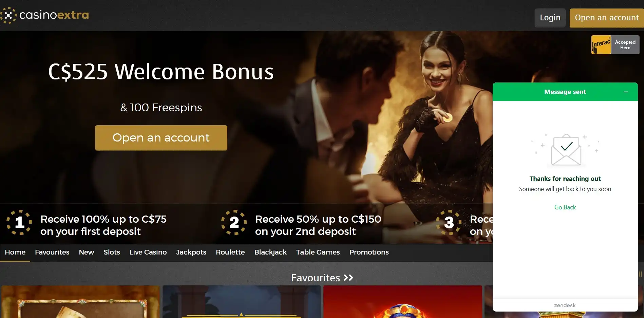Viewport: 644px width, 318px height.
Task: Switch to the Slots tab
Action: (112, 252)
